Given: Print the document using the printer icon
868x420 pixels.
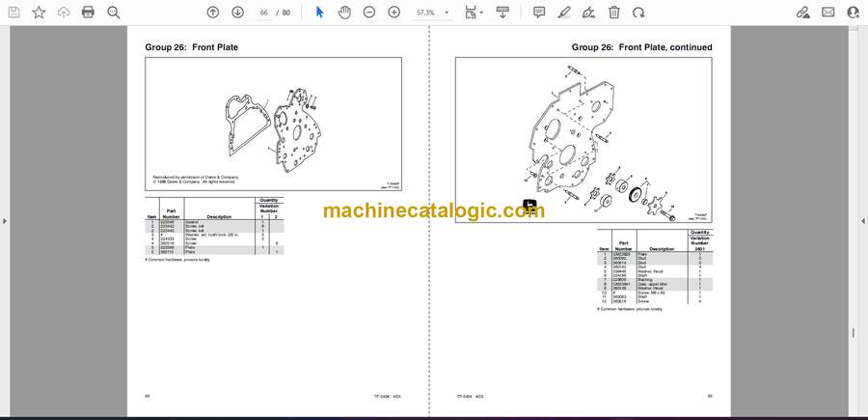Looking at the screenshot, I should 88,13.
